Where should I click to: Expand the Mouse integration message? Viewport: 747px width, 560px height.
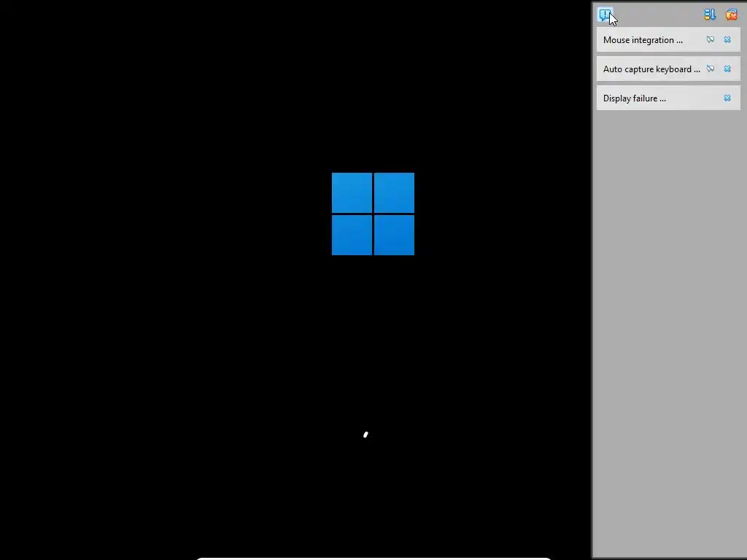[x=643, y=40]
